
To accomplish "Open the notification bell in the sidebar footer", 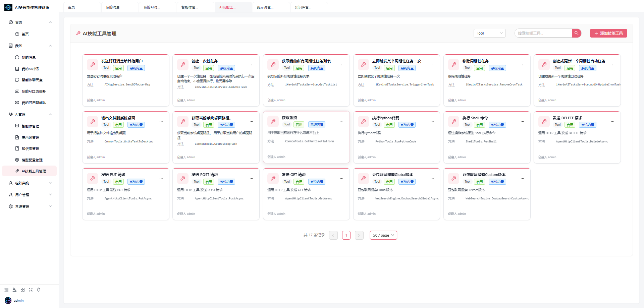I will point(39,290).
